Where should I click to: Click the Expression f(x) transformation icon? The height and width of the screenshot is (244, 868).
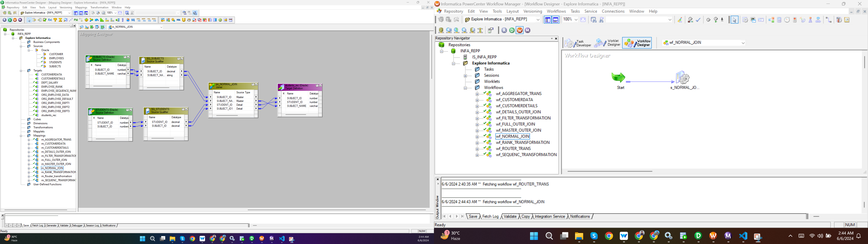[50, 20]
